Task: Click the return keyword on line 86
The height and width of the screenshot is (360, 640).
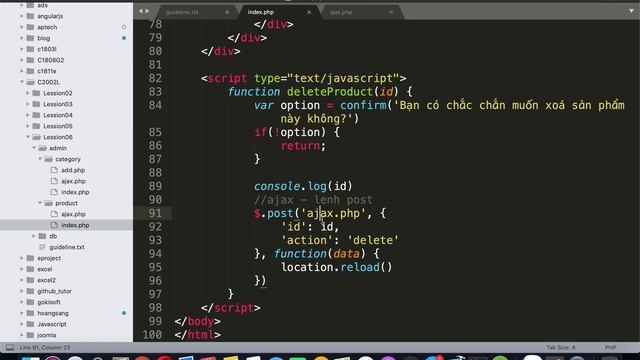Action: tap(300, 146)
